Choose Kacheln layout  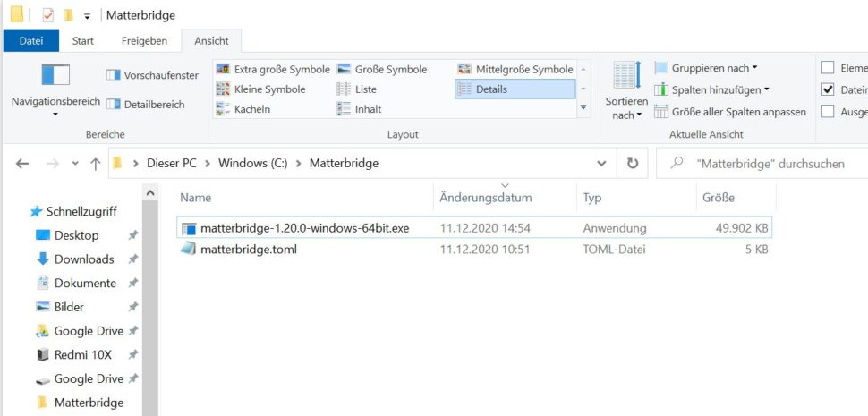(243, 109)
